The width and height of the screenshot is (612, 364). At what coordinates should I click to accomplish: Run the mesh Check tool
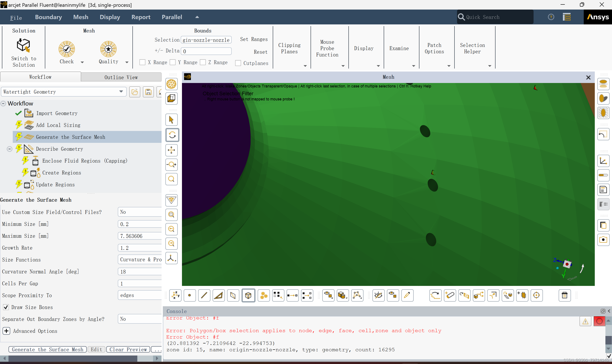[67, 49]
